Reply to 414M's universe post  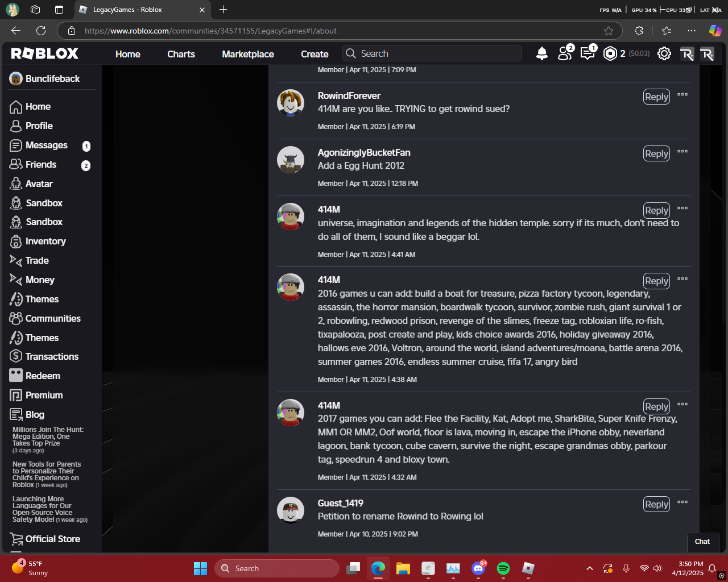tap(656, 211)
